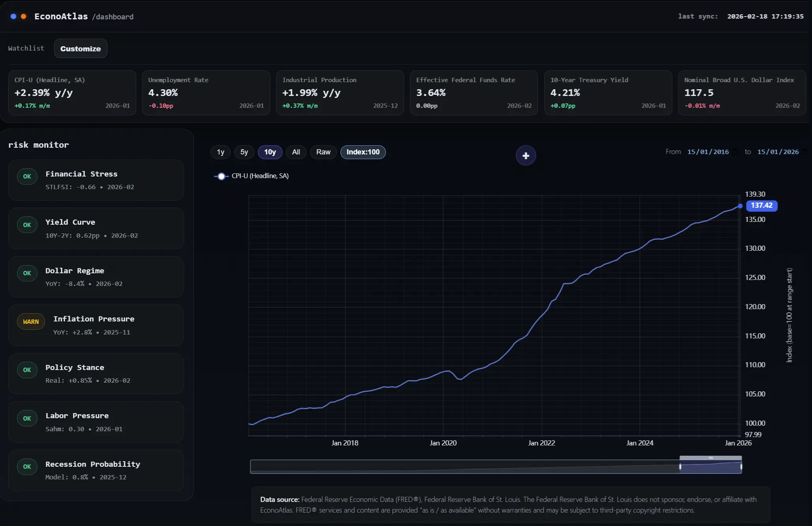Click the OK badge on Recession Probability

point(27,467)
